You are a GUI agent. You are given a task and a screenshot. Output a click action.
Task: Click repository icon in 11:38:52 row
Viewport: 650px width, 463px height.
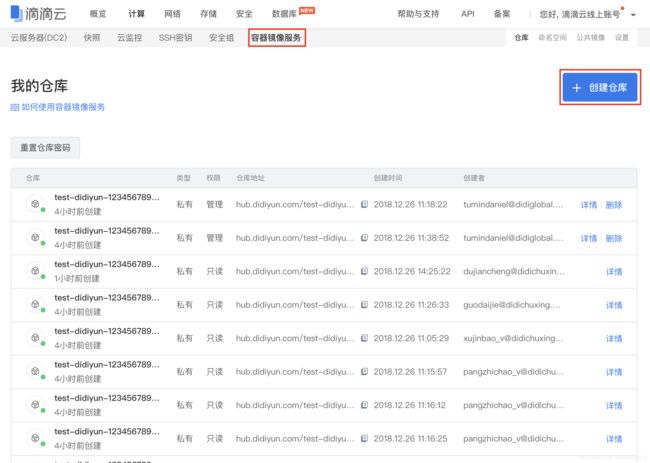point(36,238)
